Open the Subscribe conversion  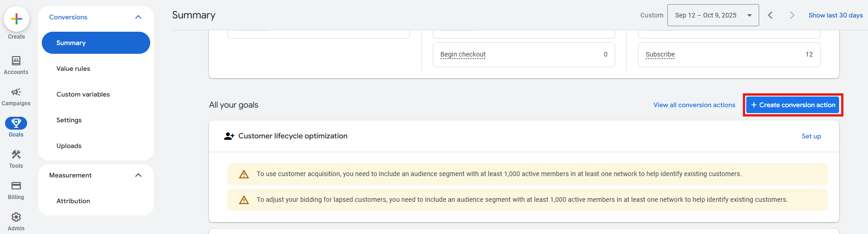coord(660,54)
